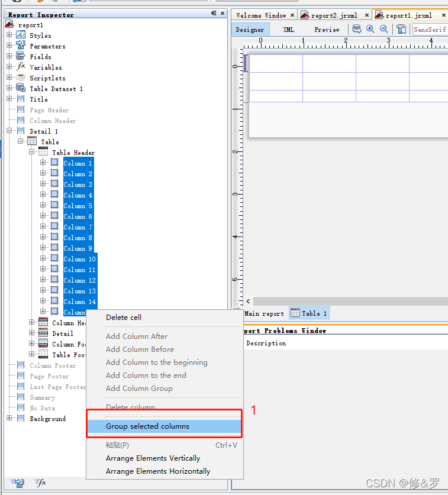The image size is (448, 495).
Task: Select Column 10 in the tree
Action: point(80,259)
